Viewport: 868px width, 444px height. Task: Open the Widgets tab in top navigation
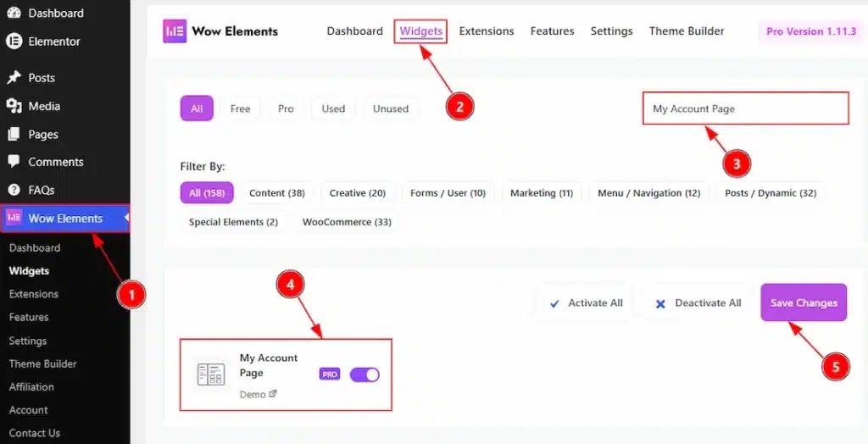420,31
